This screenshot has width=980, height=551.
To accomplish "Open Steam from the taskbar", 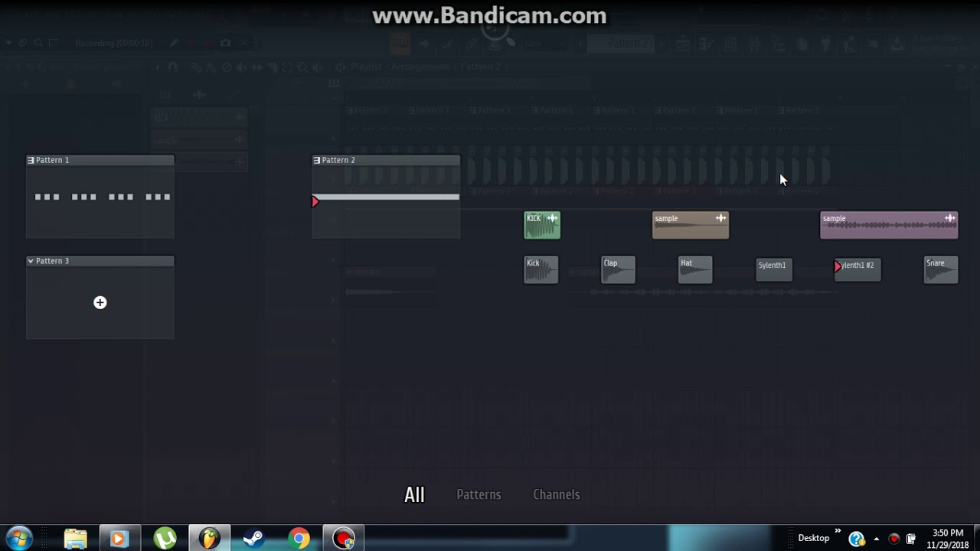I will click(x=253, y=539).
